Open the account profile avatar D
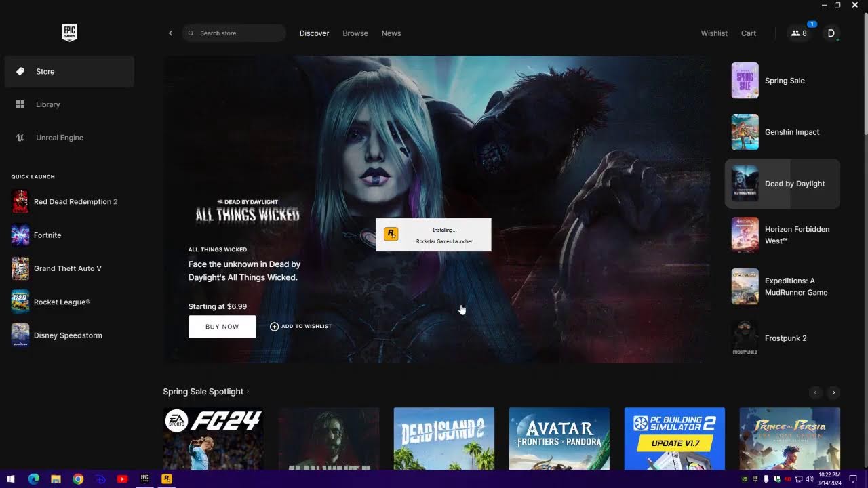 pos(831,33)
